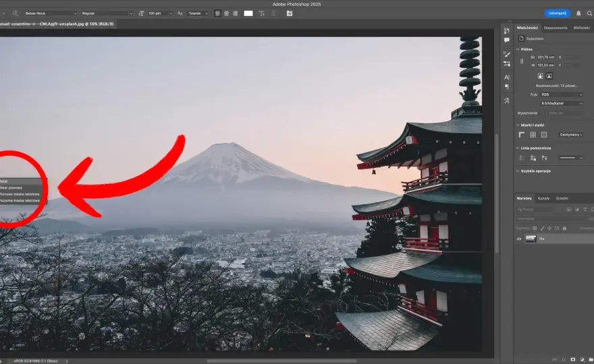Click the Udostępnij share button

click(558, 13)
